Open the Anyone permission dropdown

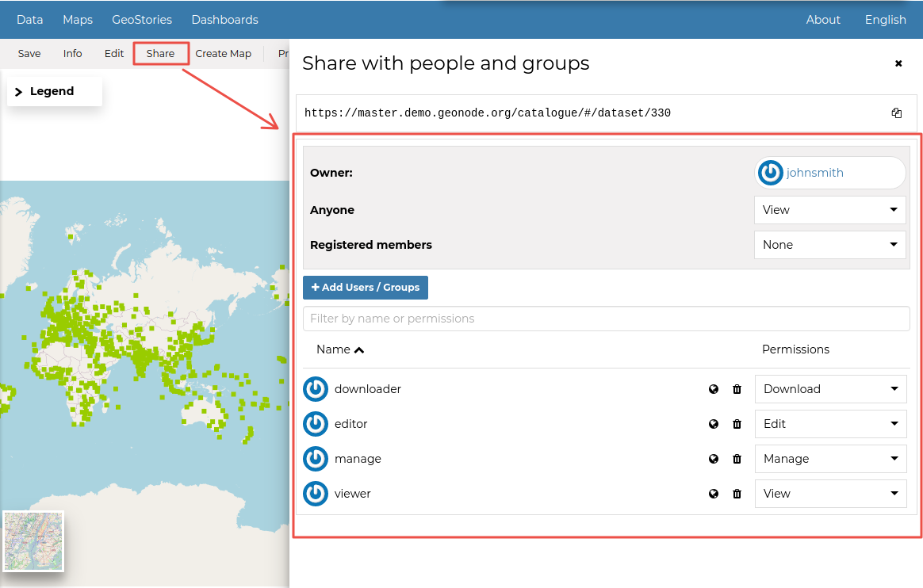(829, 210)
